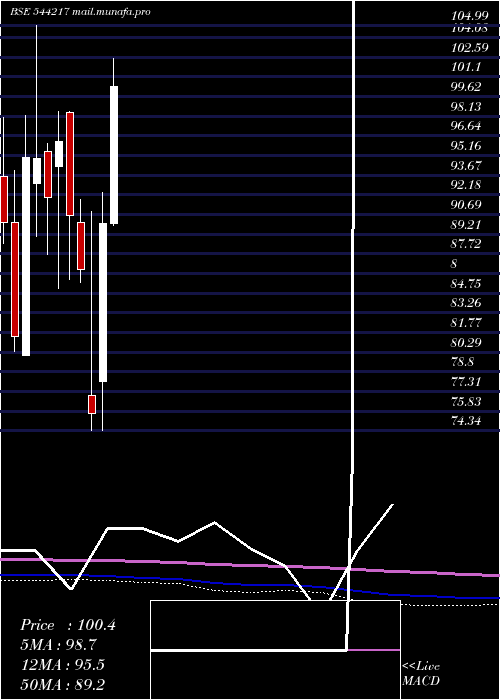The width and height of the screenshot is (500, 700).
Task: Click the 84.75 price axis label
Action: tap(466, 283)
